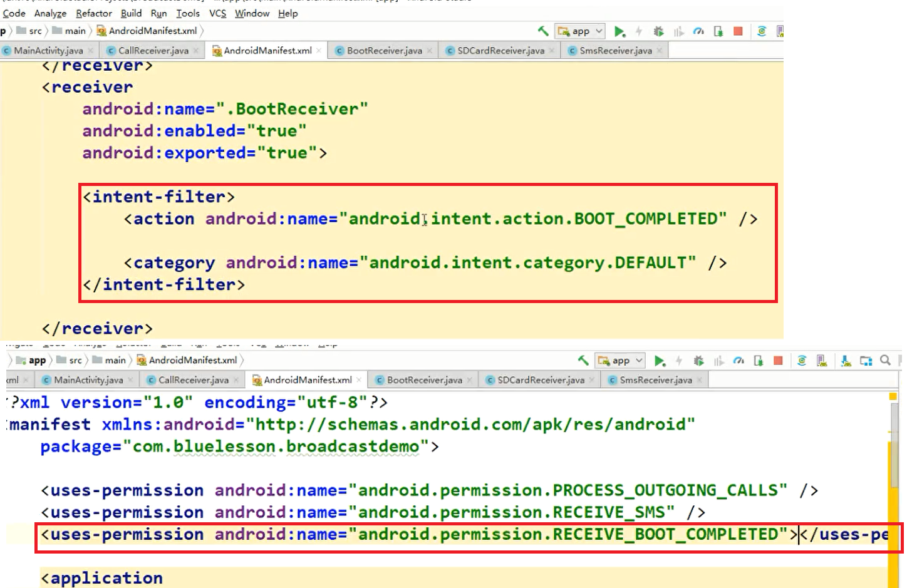Click the Run with Coverage icon in lower window

718,361
